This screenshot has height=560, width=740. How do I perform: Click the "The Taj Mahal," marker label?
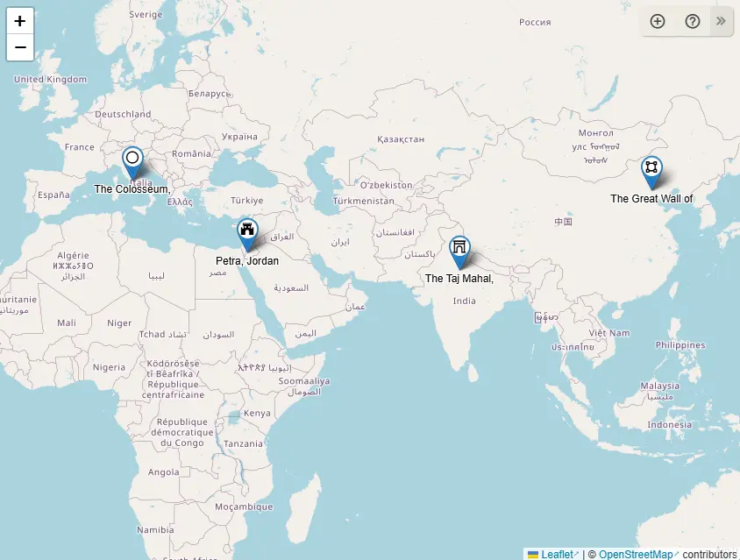pyautogui.click(x=459, y=279)
